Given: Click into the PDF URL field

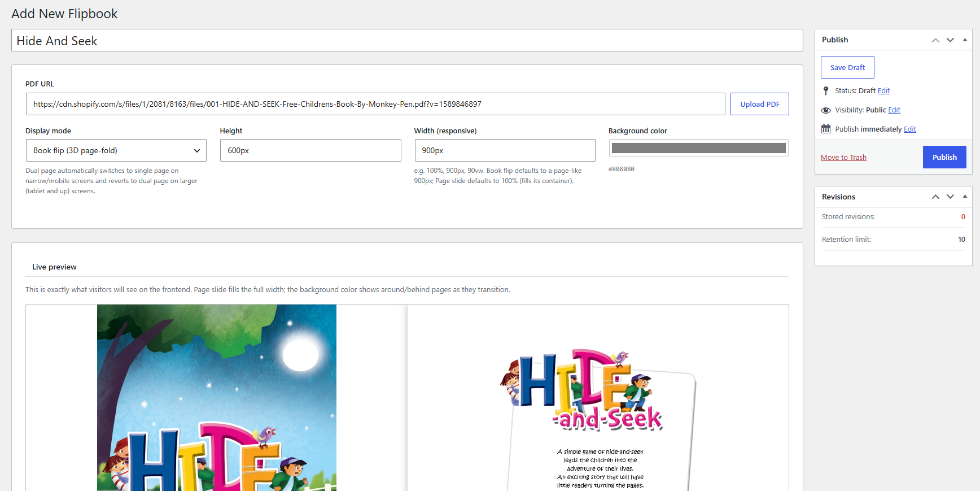Looking at the screenshot, I should pyautogui.click(x=375, y=104).
